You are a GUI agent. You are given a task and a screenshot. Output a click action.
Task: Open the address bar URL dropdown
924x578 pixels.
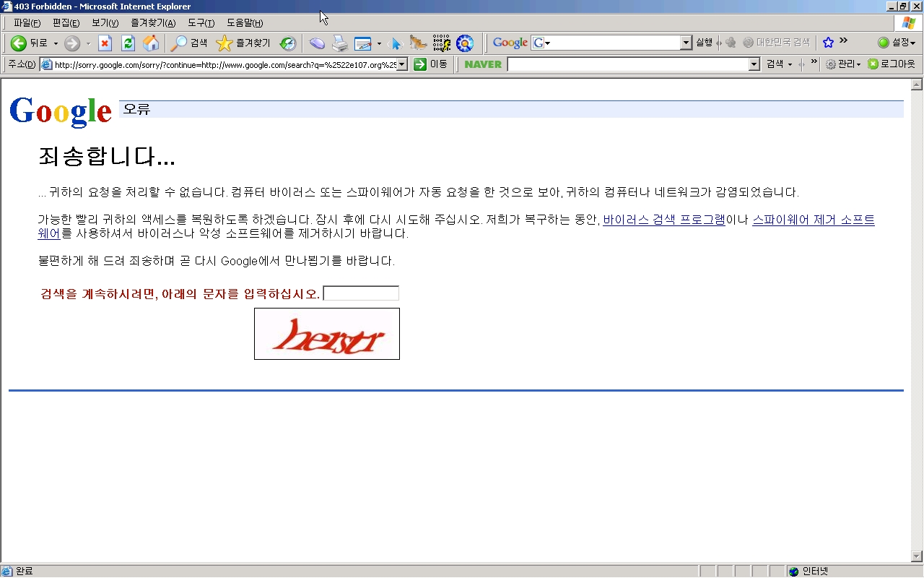pos(402,64)
